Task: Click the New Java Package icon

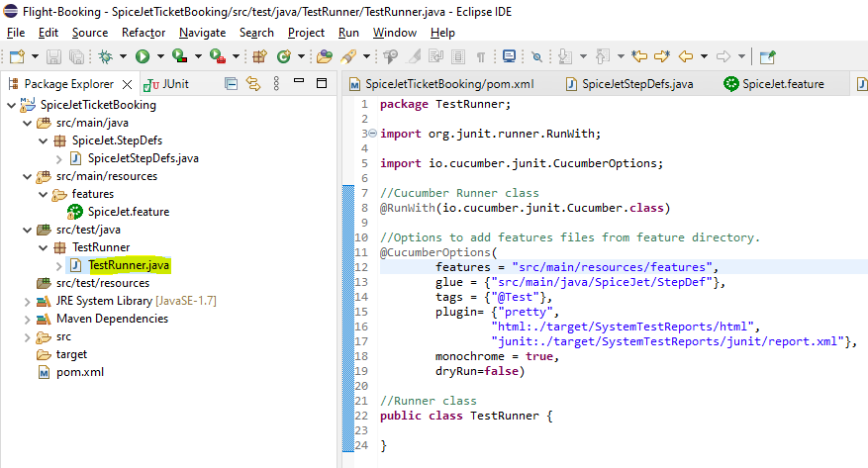Action: click(x=259, y=56)
